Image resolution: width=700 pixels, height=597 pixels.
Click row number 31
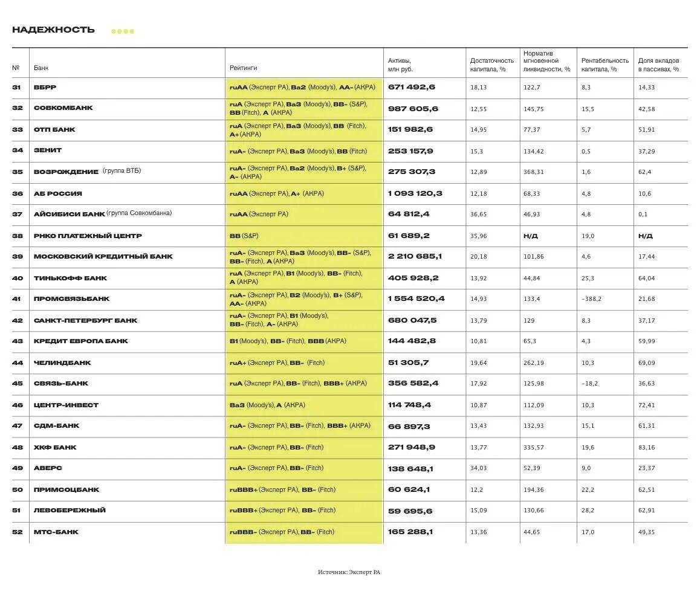(16, 88)
